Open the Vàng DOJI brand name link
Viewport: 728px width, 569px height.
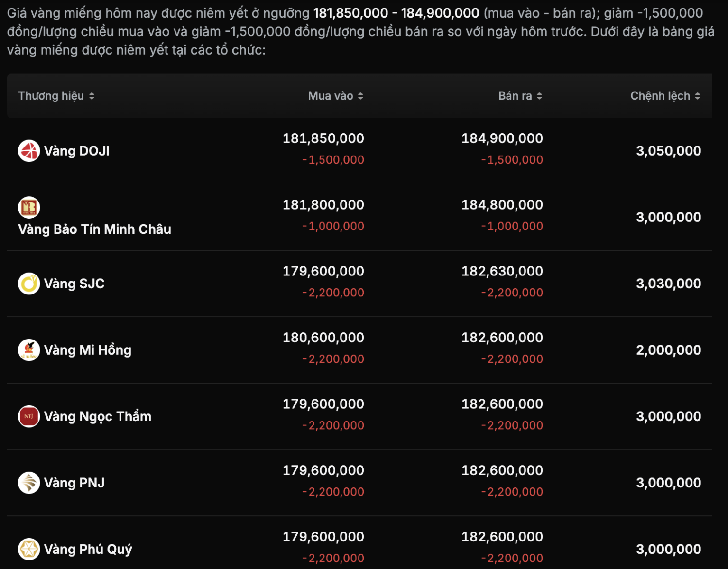(77, 151)
